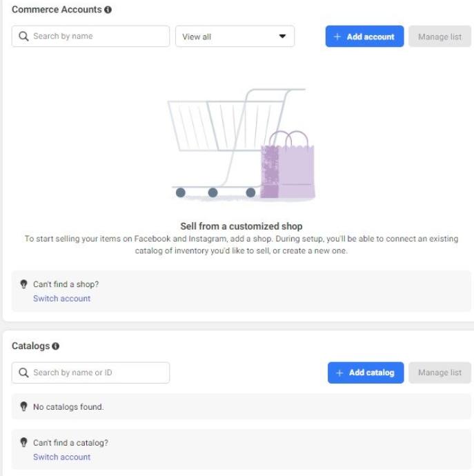Click the magnifier icon in catalog search
Screen dimensions: 474x476
pyautogui.click(x=23, y=373)
